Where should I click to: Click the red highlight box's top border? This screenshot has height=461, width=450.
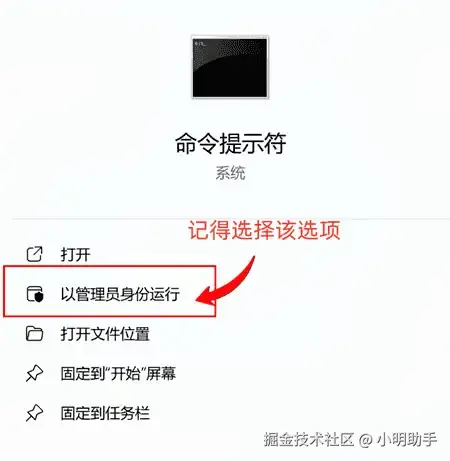click(x=110, y=266)
